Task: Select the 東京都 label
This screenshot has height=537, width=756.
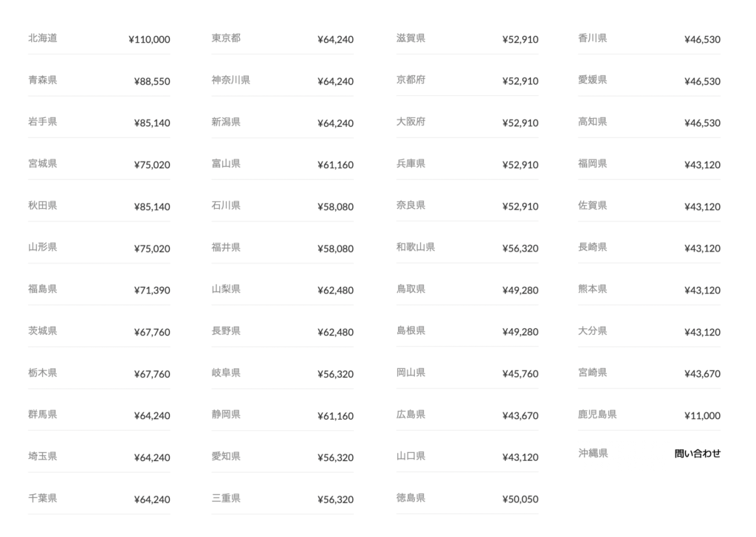Action: 226,38
